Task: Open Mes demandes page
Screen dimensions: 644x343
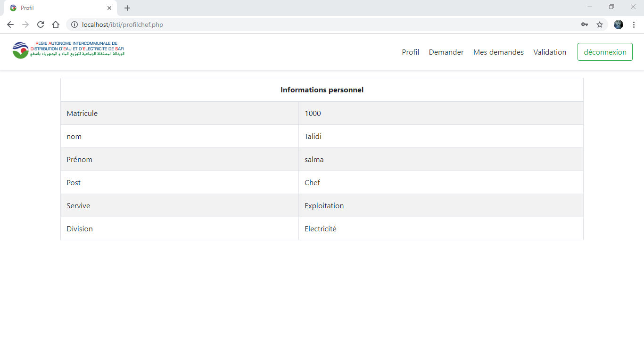Action: point(498,52)
